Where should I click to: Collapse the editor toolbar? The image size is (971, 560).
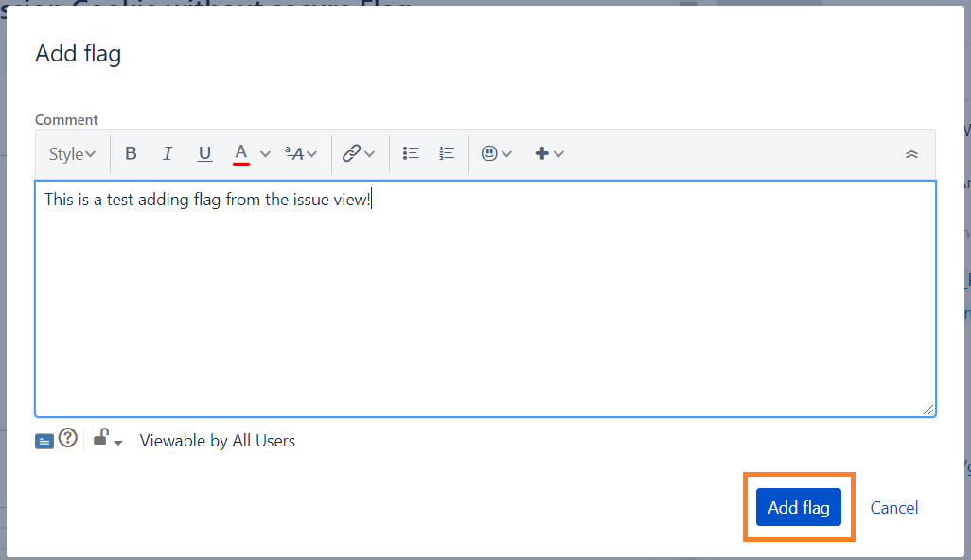click(x=911, y=154)
